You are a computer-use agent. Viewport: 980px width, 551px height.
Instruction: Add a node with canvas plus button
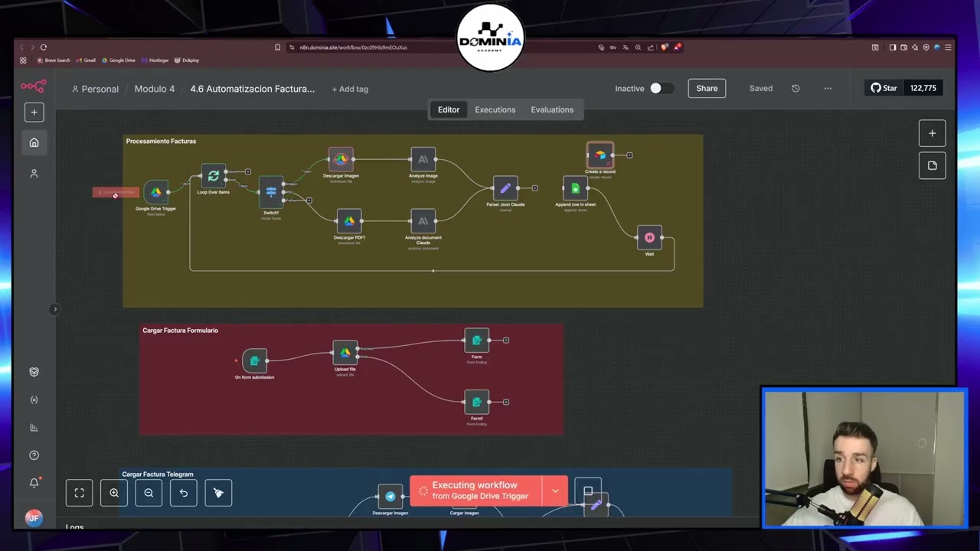932,133
